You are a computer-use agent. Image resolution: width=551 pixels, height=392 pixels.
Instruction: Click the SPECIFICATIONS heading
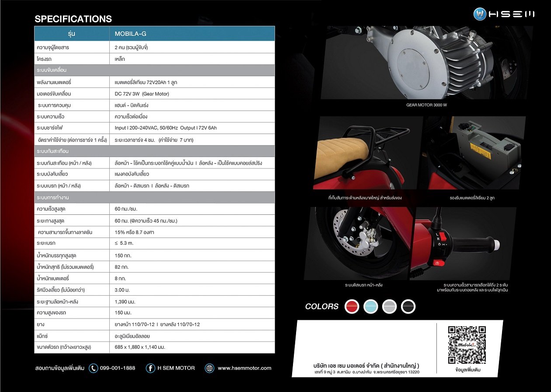pos(73,19)
